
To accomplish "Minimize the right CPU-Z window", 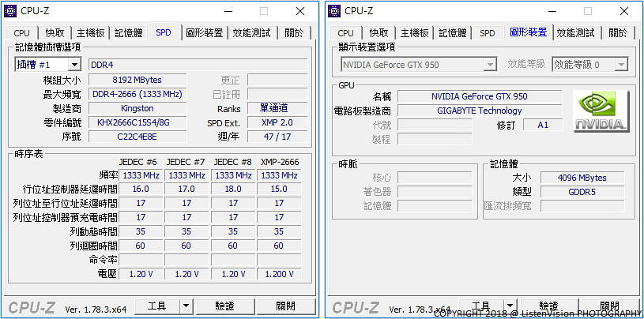I will point(552,11).
